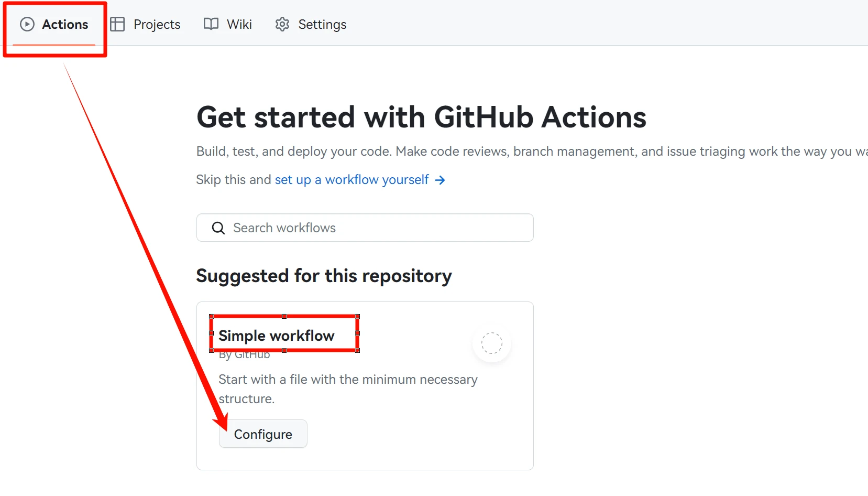868x496 pixels.
Task: Click the Wiki book icon
Action: click(211, 24)
